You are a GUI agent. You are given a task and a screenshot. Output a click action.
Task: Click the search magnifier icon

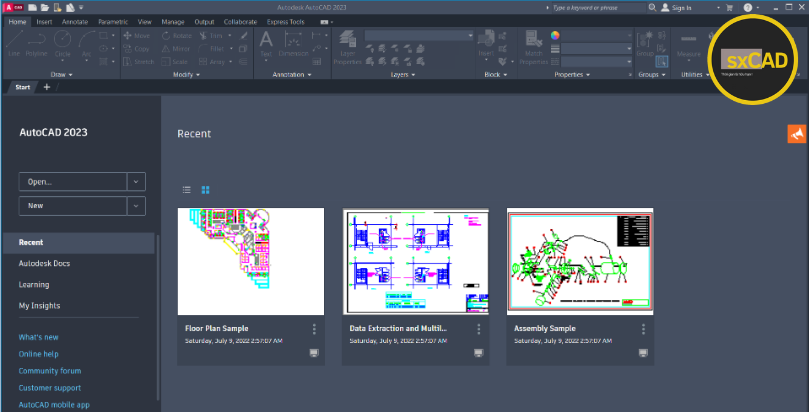[652, 7]
